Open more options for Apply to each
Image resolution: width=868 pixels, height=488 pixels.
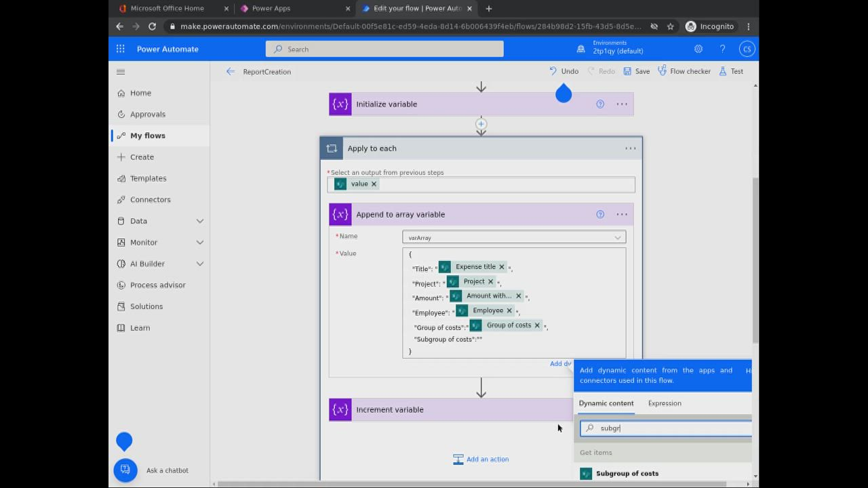(x=631, y=148)
